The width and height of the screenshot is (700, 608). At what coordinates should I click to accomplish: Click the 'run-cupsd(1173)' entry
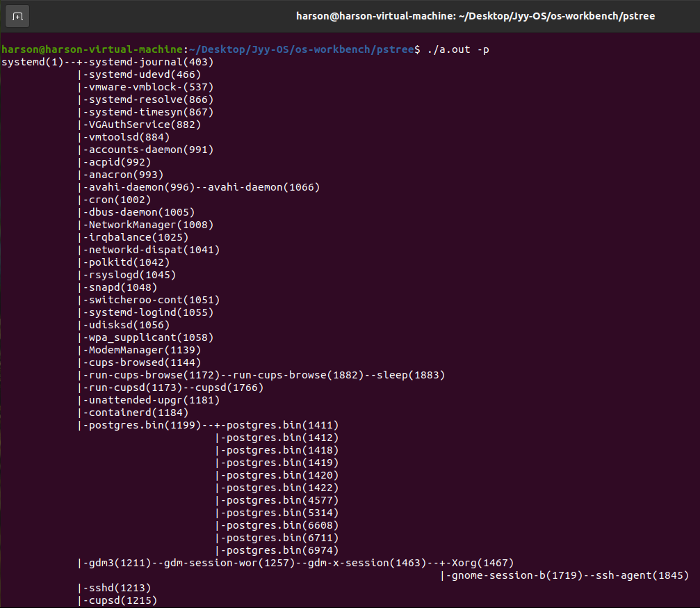coord(136,387)
